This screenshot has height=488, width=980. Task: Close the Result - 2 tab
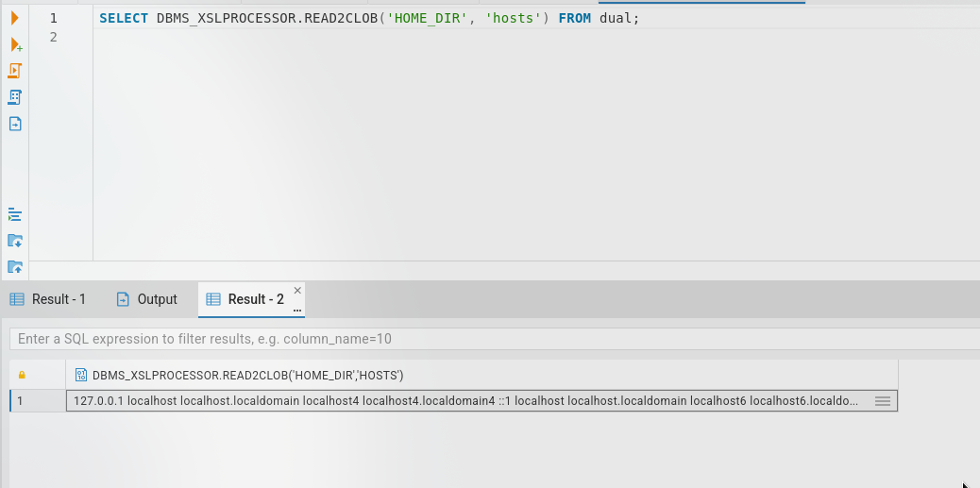click(297, 290)
